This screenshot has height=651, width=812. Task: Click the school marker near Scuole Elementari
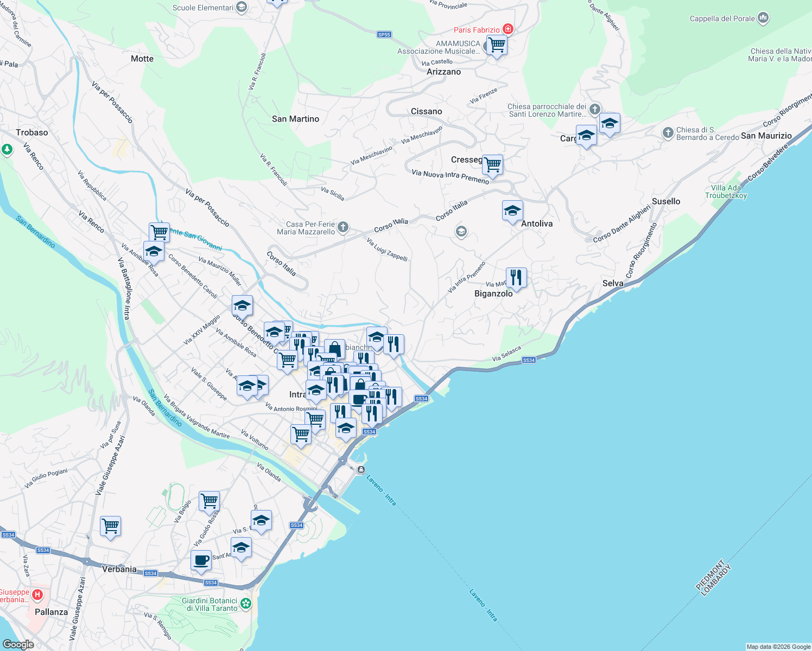click(241, 7)
